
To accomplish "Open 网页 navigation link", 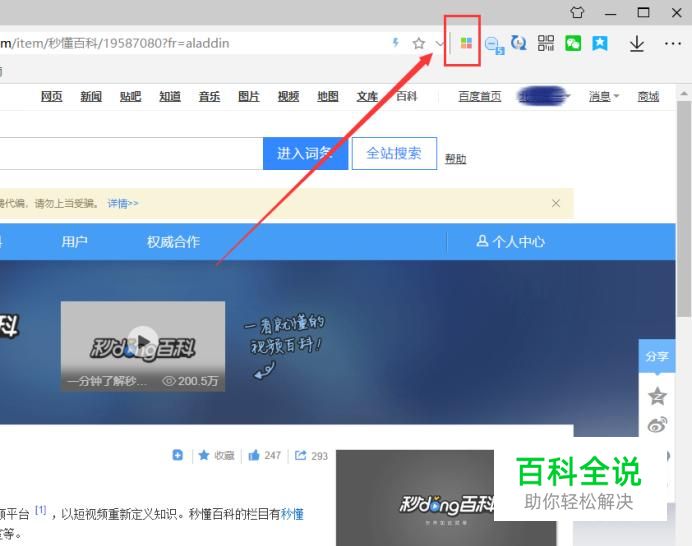I will (x=52, y=96).
